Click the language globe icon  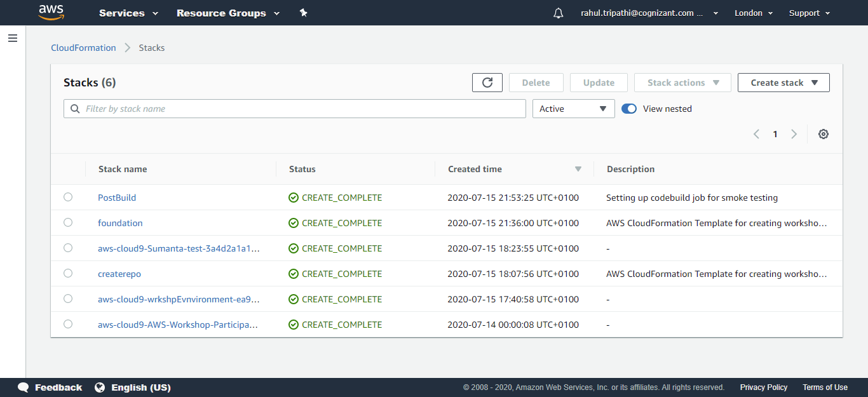pyautogui.click(x=100, y=387)
